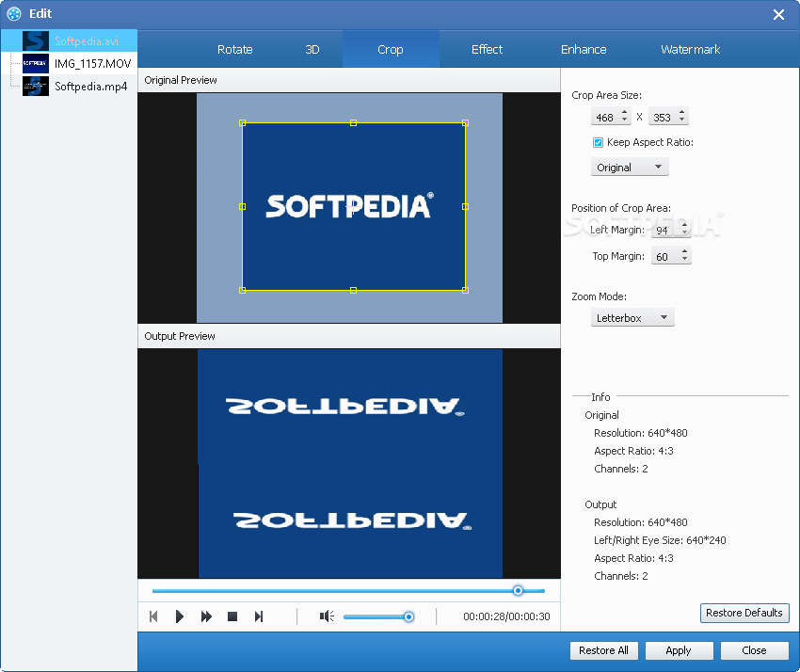This screenshot has width=800, height=672.
Task: Open the Enhance tab
Action: [584, 50]
